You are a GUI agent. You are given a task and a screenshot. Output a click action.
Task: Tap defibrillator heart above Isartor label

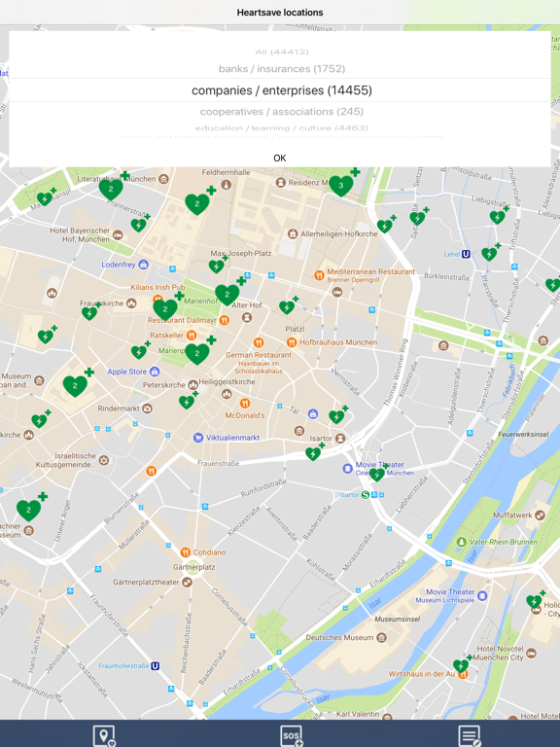(x=337, y=417)
